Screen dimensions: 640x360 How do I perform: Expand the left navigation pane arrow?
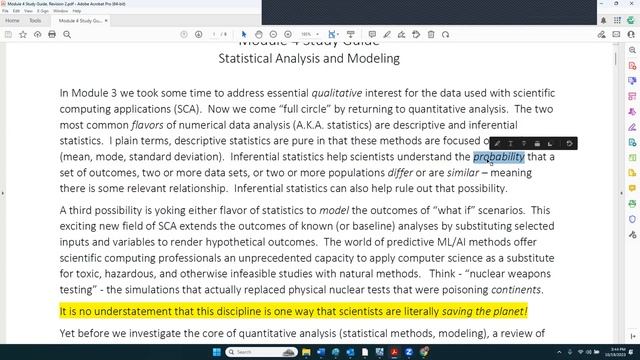(3, 193)
